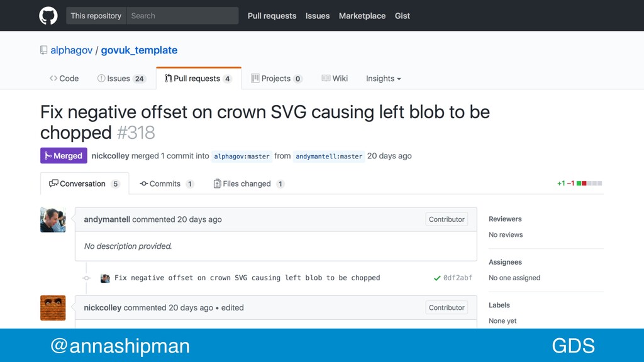This screenshot has width=644, height=362.
Task: Open the alphagov:master branch link
Action: tap(242, 156)
